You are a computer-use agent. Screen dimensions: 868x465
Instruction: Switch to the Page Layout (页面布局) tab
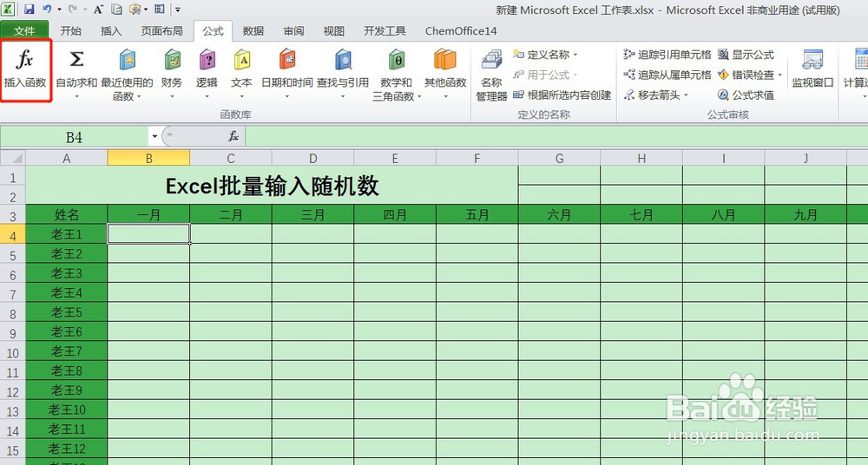pos(161,31)
